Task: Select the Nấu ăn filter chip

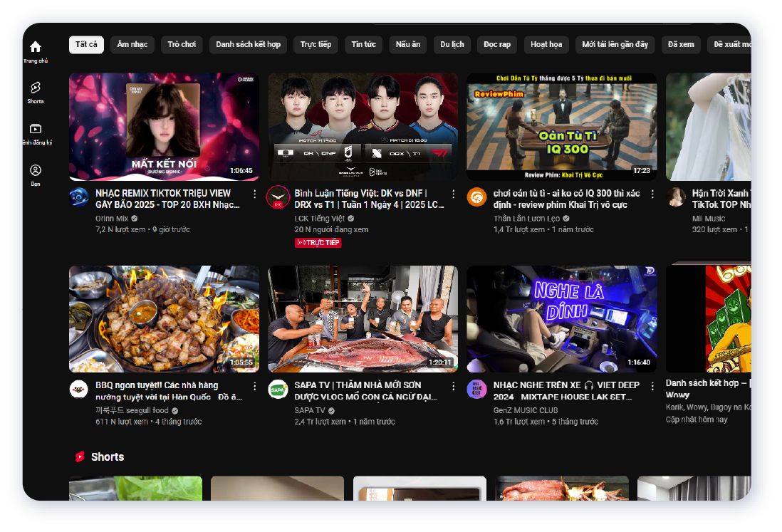Action: click(x=408, y=44)
